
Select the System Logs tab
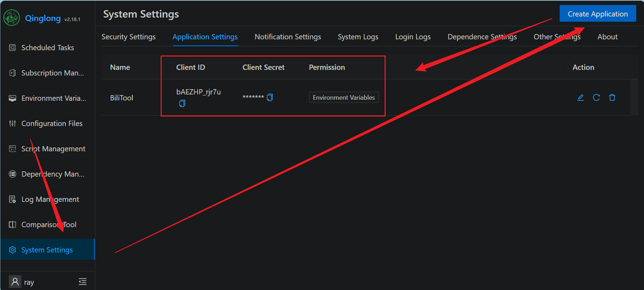(358, 37)
